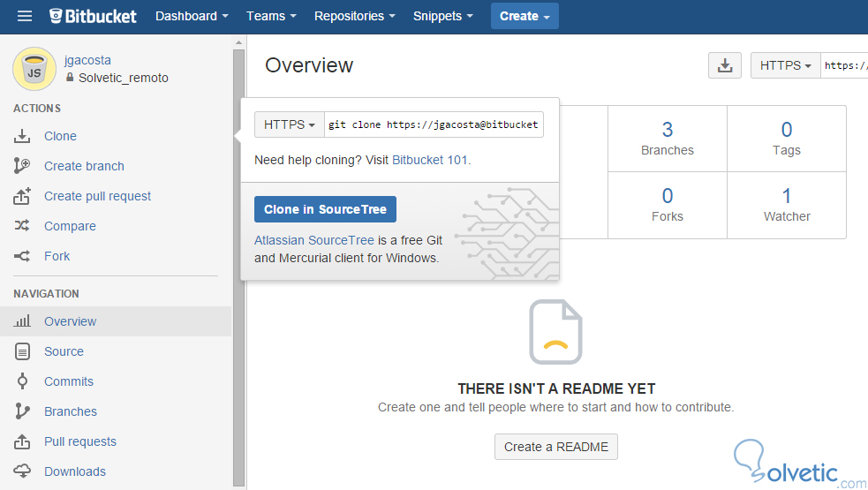This screenshot has height=490, width=868.
Task: Click the jgacosta user link
Action: 87,60
